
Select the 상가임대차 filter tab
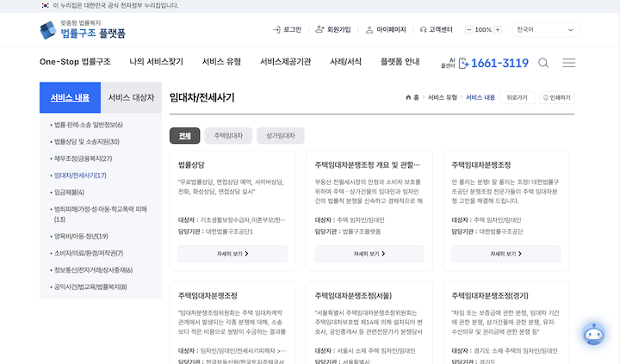tap(281, 136)
